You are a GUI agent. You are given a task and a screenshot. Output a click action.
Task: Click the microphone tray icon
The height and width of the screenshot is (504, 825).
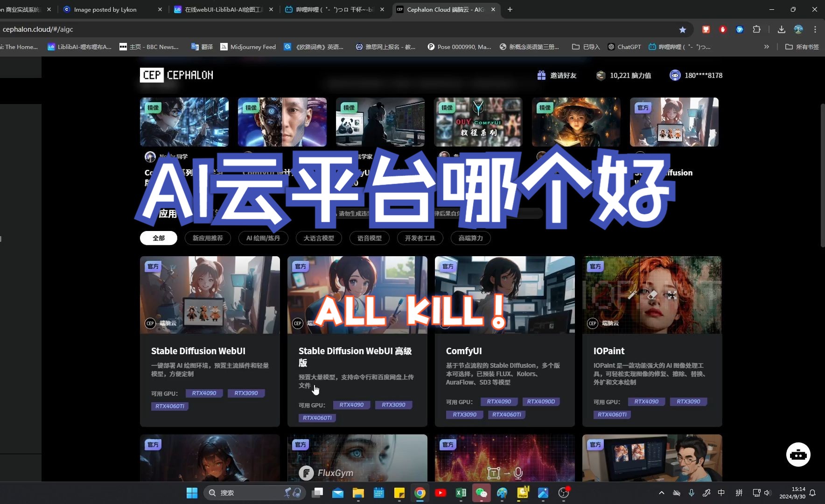pos(692,493)
